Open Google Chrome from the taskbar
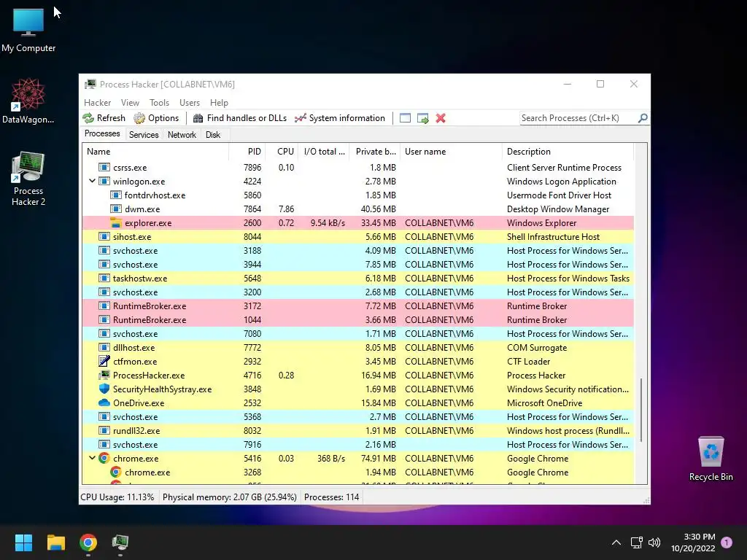The image size is (747, 560). [x=88, y=542]
